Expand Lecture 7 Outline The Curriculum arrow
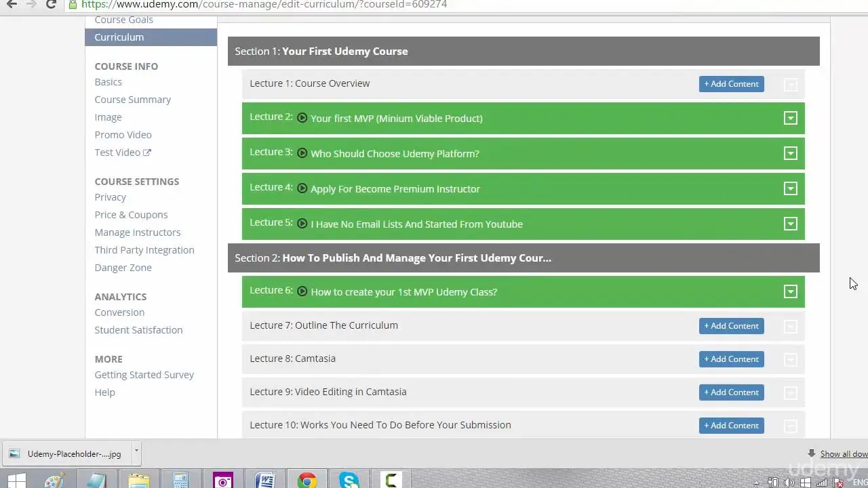The height and width of the screenshot is (488, 868). (x=790, y=327)
